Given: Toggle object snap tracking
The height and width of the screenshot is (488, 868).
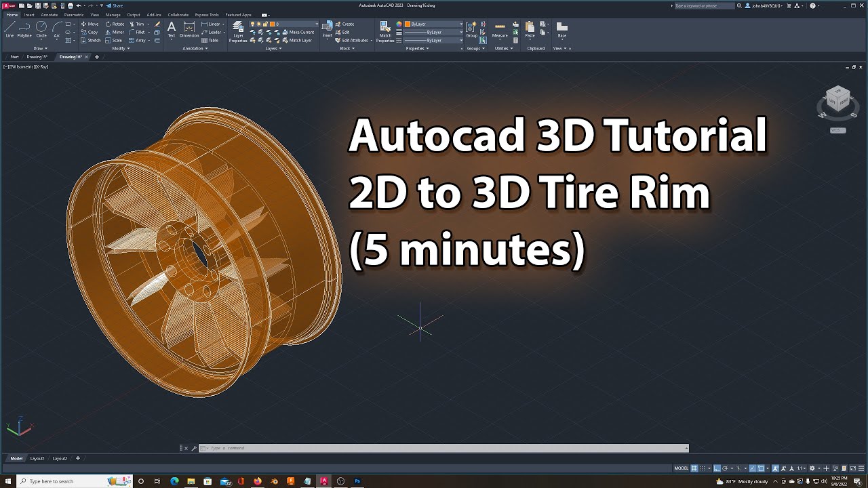Looking at the screenshot, I should coord(752,468).
